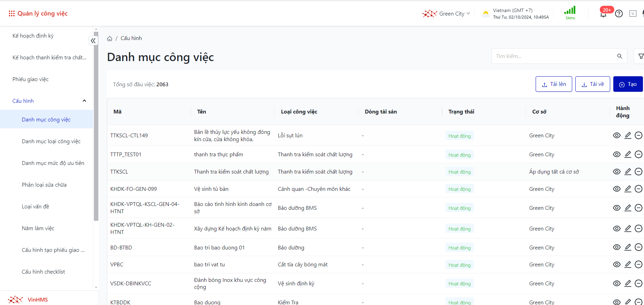View details of the TTKSCL row
Screen dimensions: 644x305
click(616, 171)
